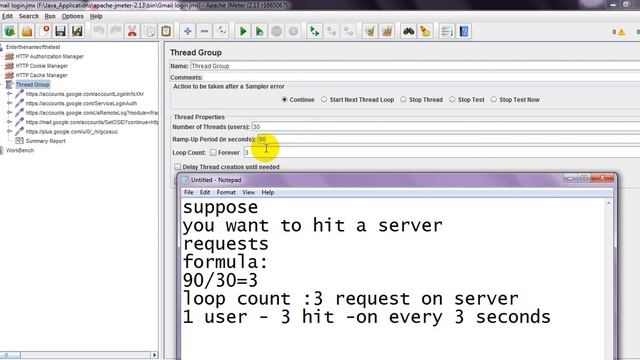Open the Notepad Format menu
The height and width of the screenshot is (360, 640).
tap(226, 192)
